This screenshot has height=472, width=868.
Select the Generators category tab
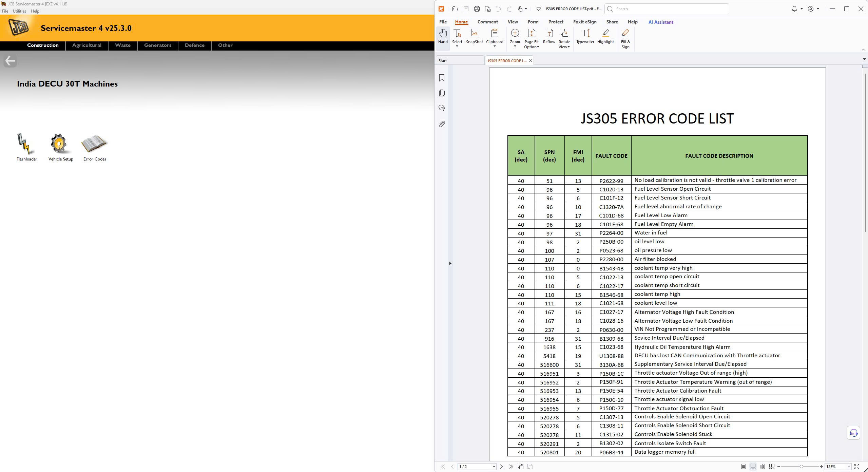(158, 45)
